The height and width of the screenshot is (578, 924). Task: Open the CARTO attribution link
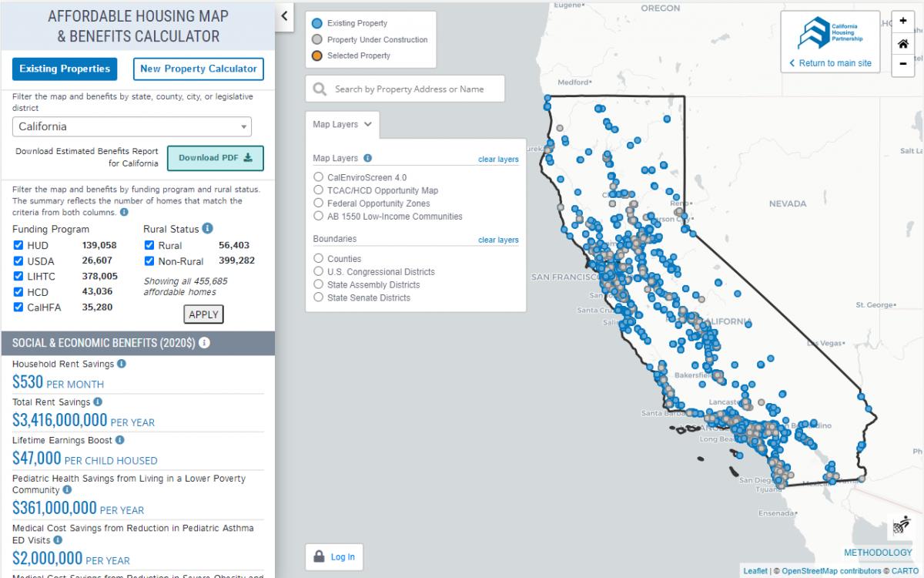[x=906, y=571]
